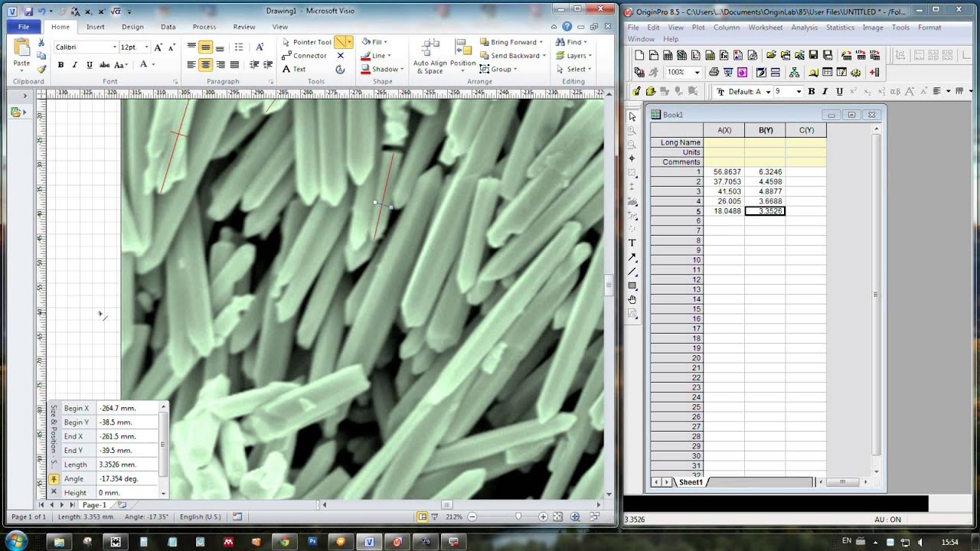Click the Paste button in Visio
Screen dimensions: 980x551
coord(21,53)
